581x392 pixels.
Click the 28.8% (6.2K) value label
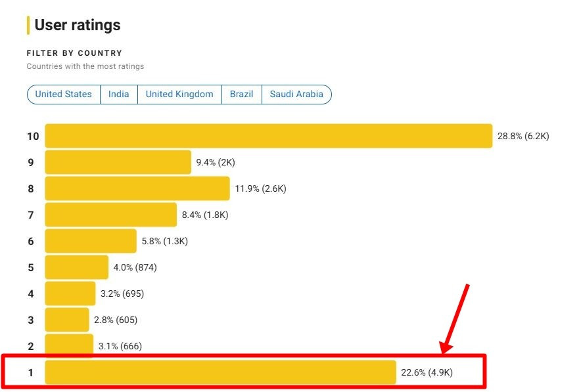pos(523,137)
